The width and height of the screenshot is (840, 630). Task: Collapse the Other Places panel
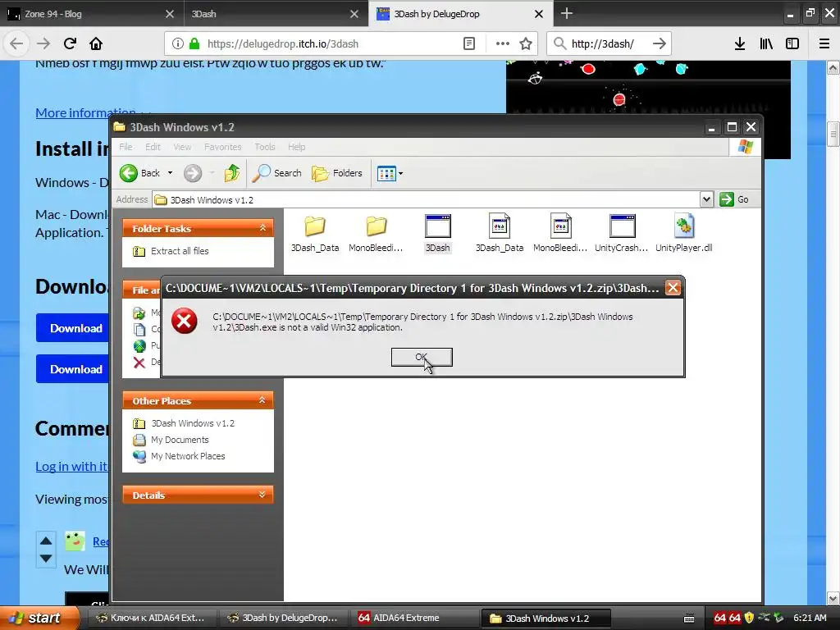point(262,400)
